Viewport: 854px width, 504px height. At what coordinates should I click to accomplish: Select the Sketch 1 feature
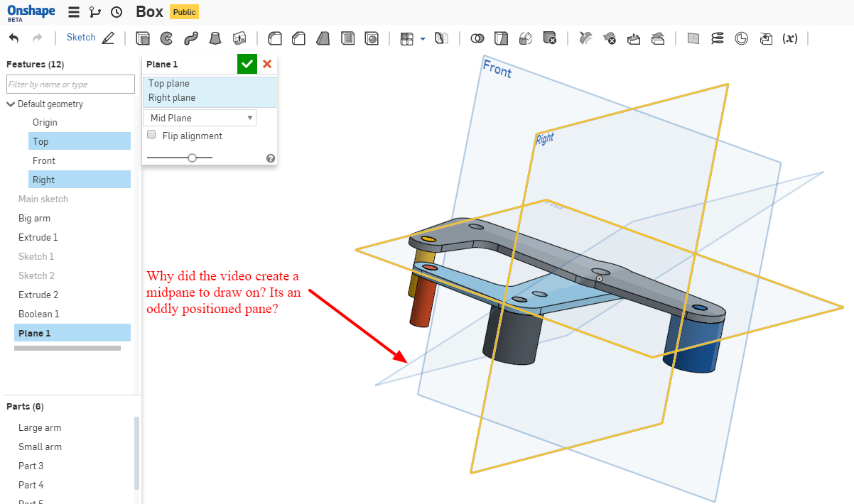[36, 256]
